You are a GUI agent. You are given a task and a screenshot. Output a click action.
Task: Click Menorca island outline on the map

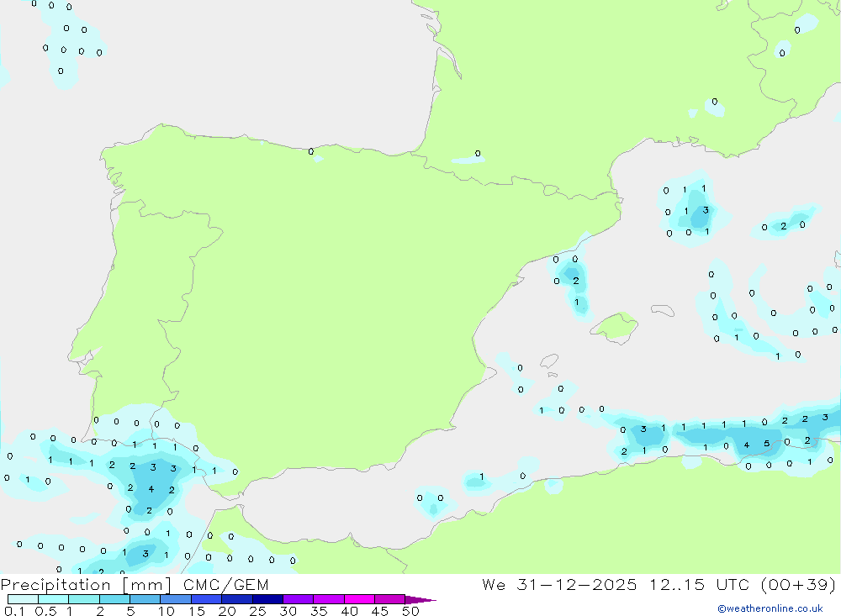pyautogui.click(x=663, y=311)
